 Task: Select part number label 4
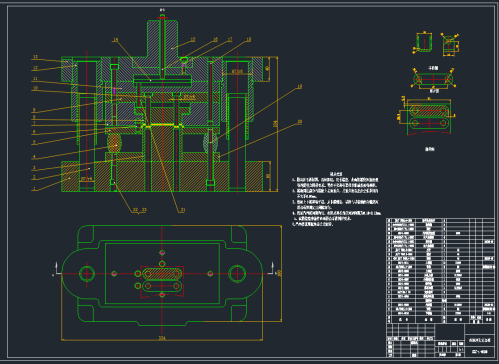34,157
